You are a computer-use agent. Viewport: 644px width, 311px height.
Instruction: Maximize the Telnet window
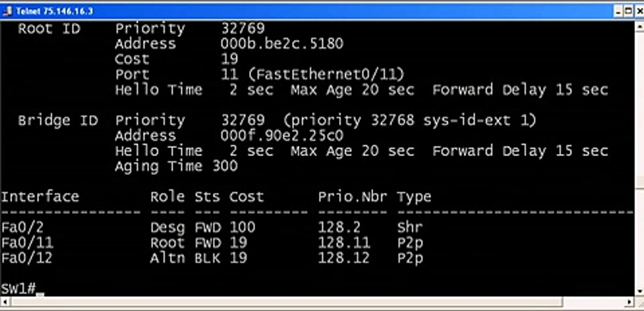(629, 11)
